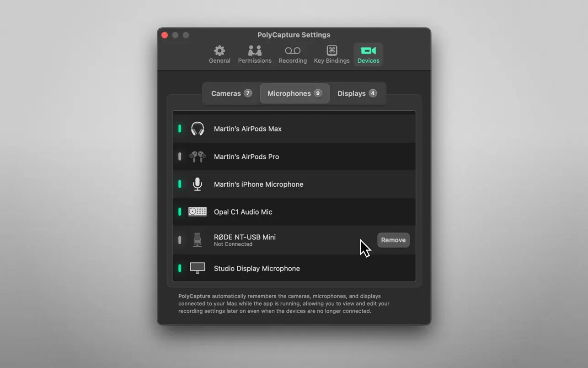This screenshot has height=368, width=588.
Task: Select Martin's AirPods Max row text
Action: point(248,129)
